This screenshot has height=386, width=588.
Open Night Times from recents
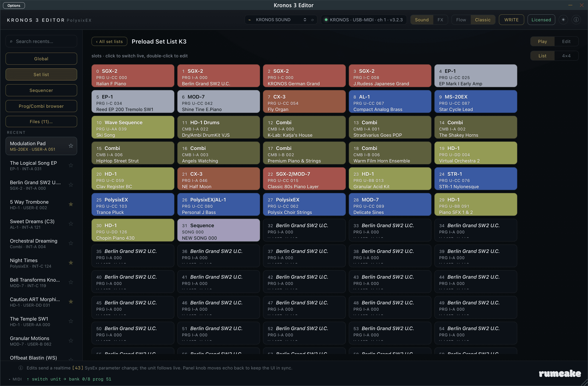coord(41,263)
